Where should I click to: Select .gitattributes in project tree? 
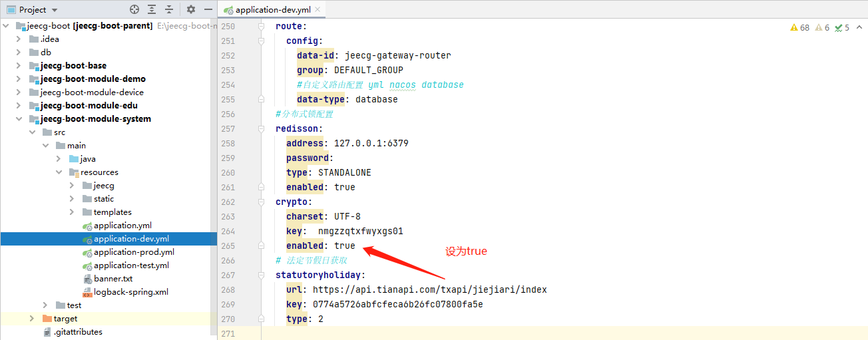78,331
